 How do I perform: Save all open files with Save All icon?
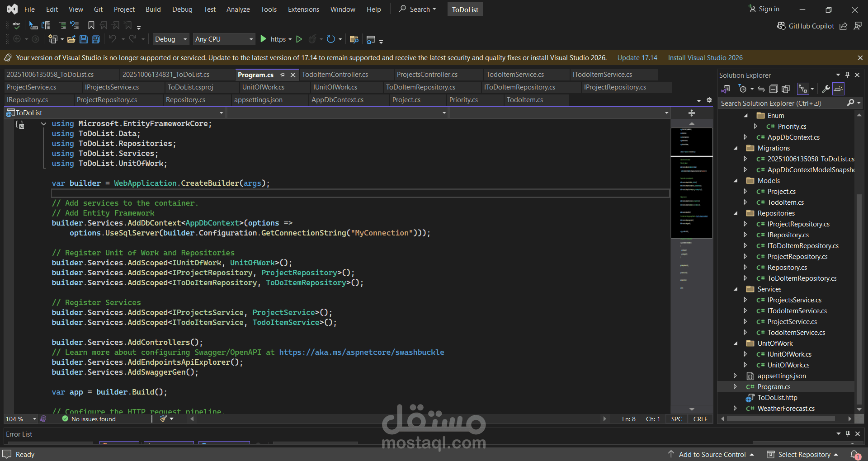click(x=95, y=39)
